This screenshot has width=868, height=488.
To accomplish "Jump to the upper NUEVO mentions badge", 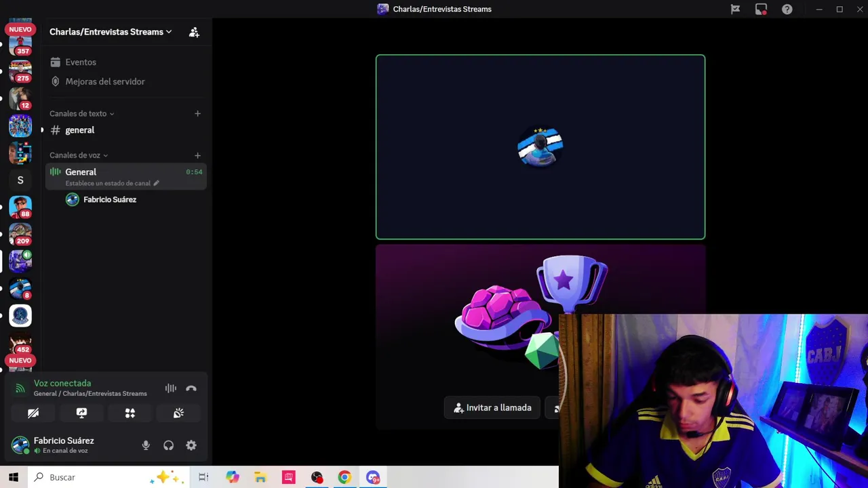I will click(20, 29).
